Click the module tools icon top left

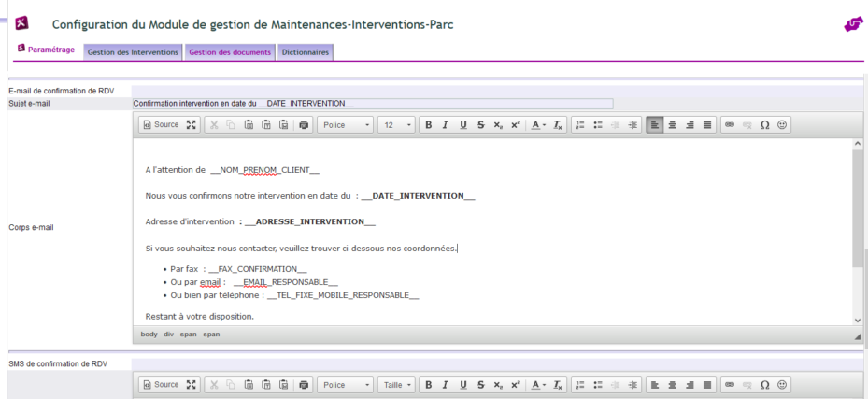(21, 23)
